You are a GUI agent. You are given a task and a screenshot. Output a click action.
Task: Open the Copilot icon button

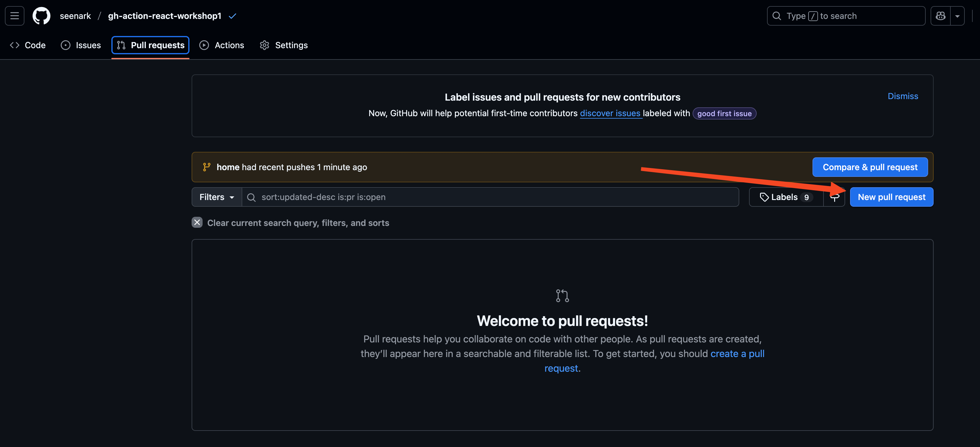click(x=940, y=16)
